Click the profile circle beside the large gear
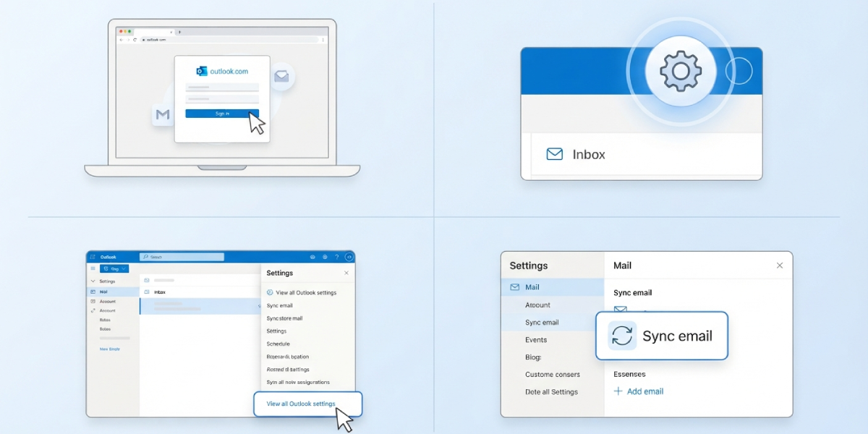The width and height of the screenshot is (868, 434). 739,70
